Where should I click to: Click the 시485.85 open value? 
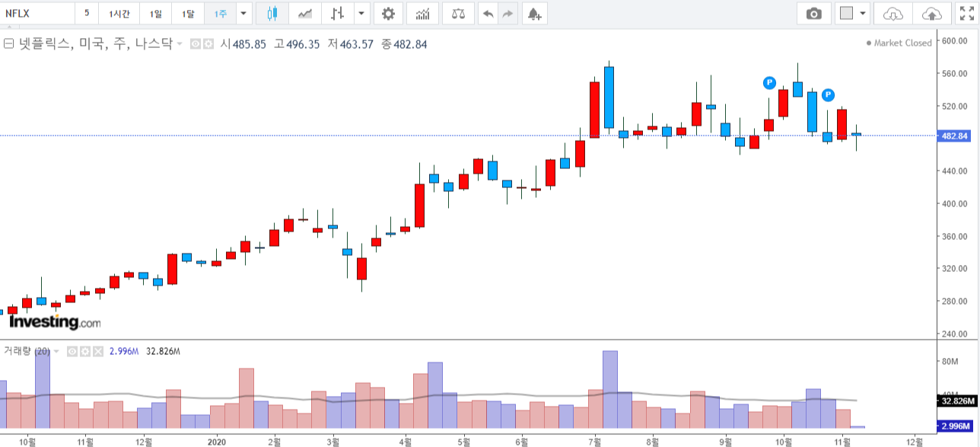tap(243, 44)
